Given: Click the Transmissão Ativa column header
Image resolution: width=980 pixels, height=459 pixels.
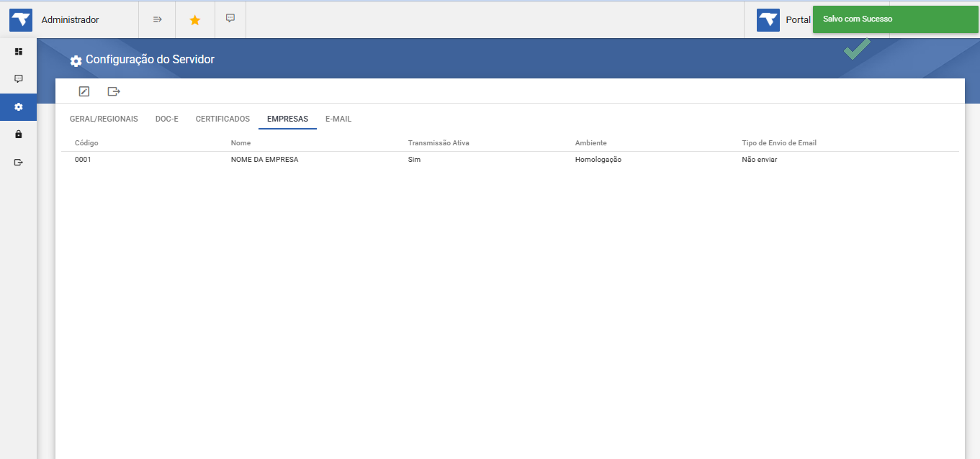Looking at the screenshot, I should [439, 143].
